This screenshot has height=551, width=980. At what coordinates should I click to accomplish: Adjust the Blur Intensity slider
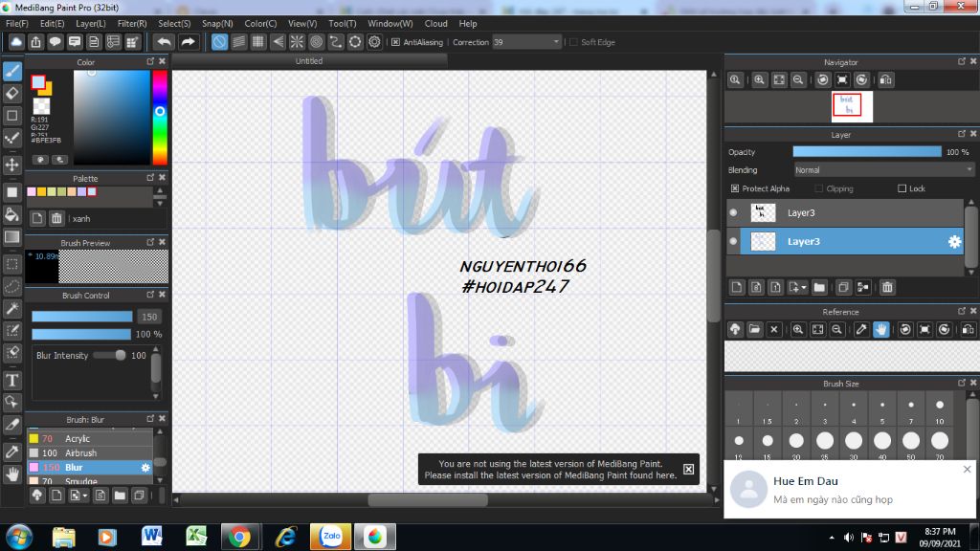(109, 356)
